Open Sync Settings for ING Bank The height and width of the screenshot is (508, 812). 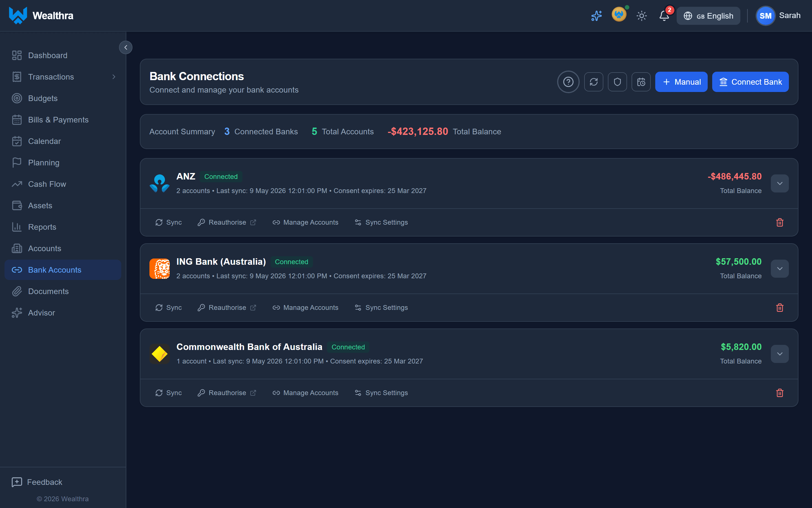click(381, 308)
